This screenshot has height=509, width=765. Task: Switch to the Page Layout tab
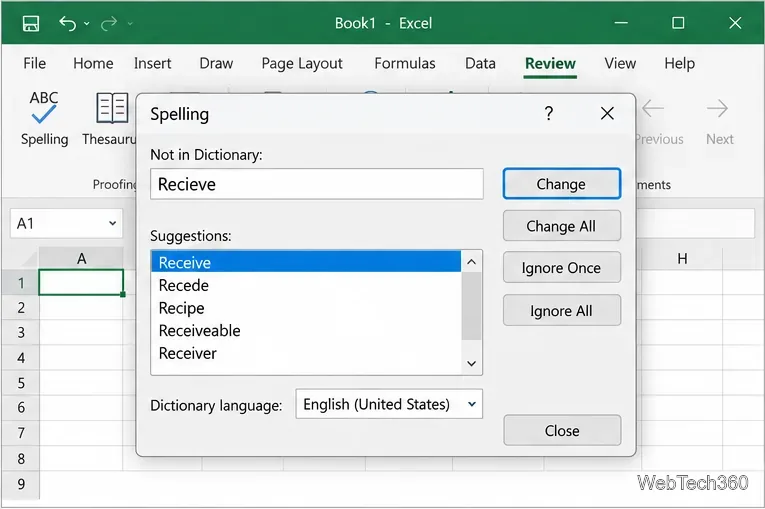[302, 63]
